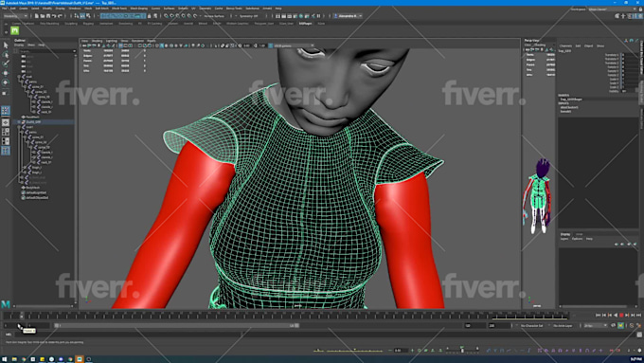Click the playback end time field 120
Image resolution: width=644 pixels, height=363 pixels.
click(x=474, y=326)
